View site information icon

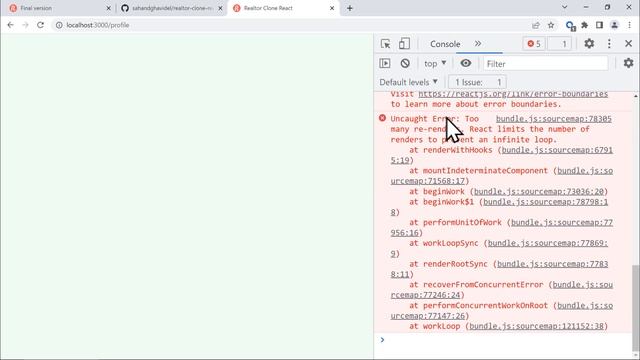[59, 25]
